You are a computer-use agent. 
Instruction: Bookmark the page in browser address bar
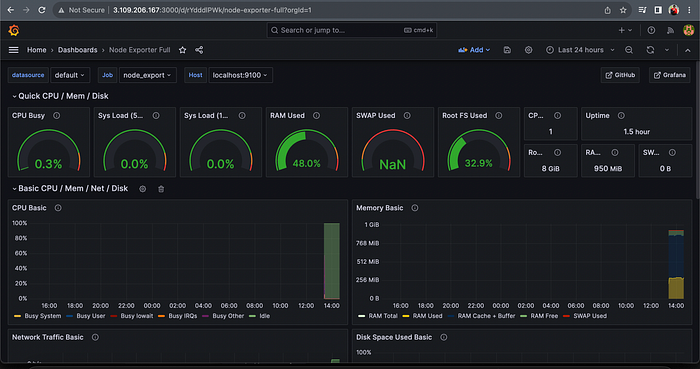[x=623, y=10]
